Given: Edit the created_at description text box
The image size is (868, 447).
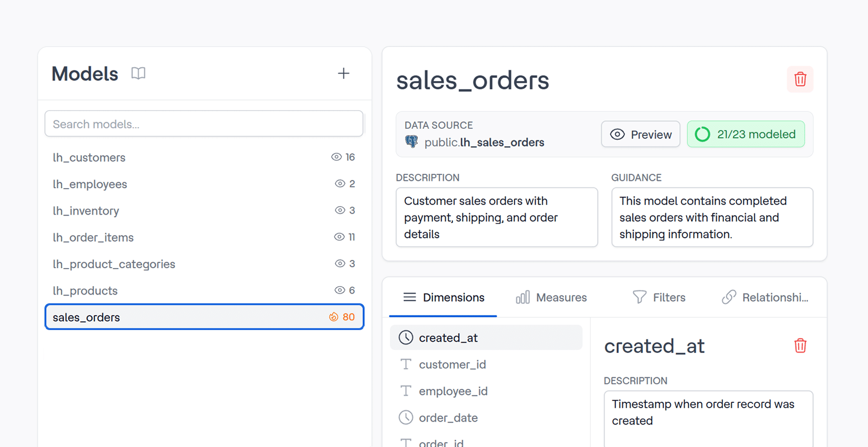Looking at the screenshot, I should pyautogui.click(x=708, y=418).
